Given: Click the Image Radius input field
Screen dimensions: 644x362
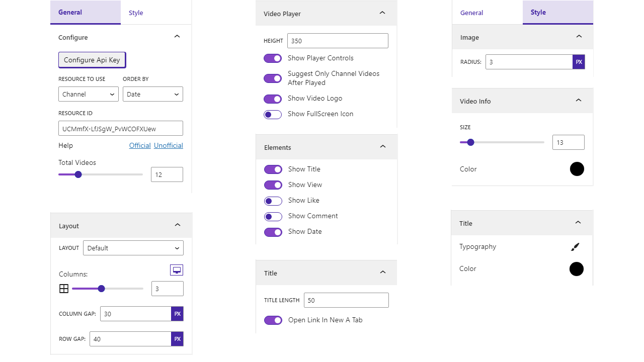Looking at the screenshot, I should [529, 62].
